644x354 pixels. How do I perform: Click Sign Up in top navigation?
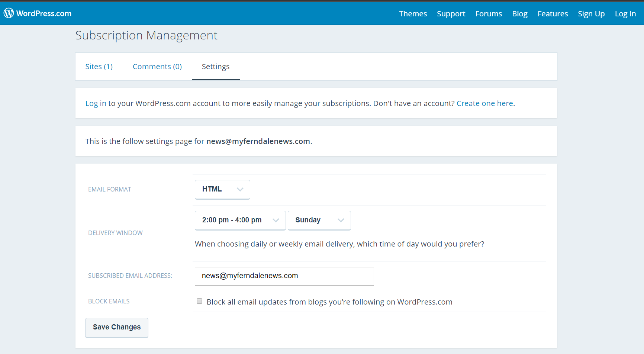click(591, 14)
